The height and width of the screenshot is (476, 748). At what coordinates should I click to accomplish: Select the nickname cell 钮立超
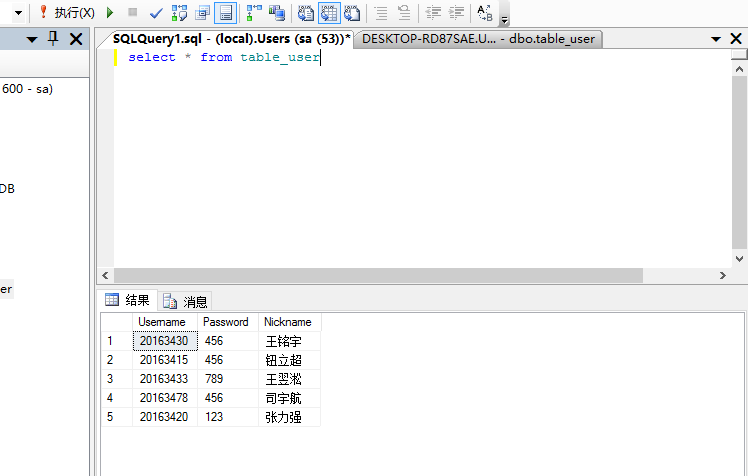[x=290, y=360]
